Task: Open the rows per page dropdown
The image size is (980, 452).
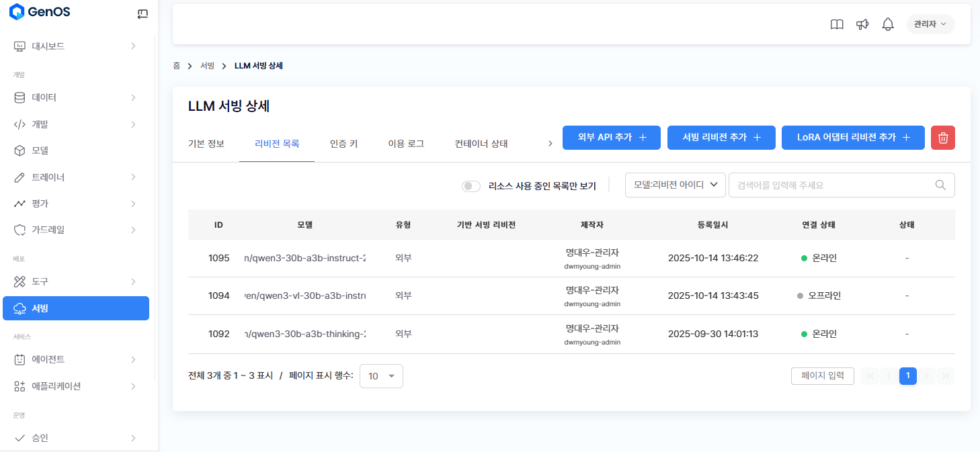Action: 381,376
